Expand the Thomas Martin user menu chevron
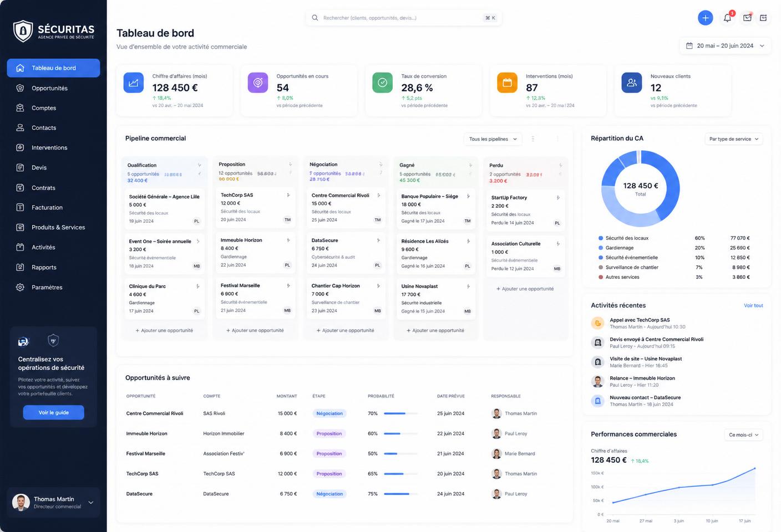 (90, 503)
